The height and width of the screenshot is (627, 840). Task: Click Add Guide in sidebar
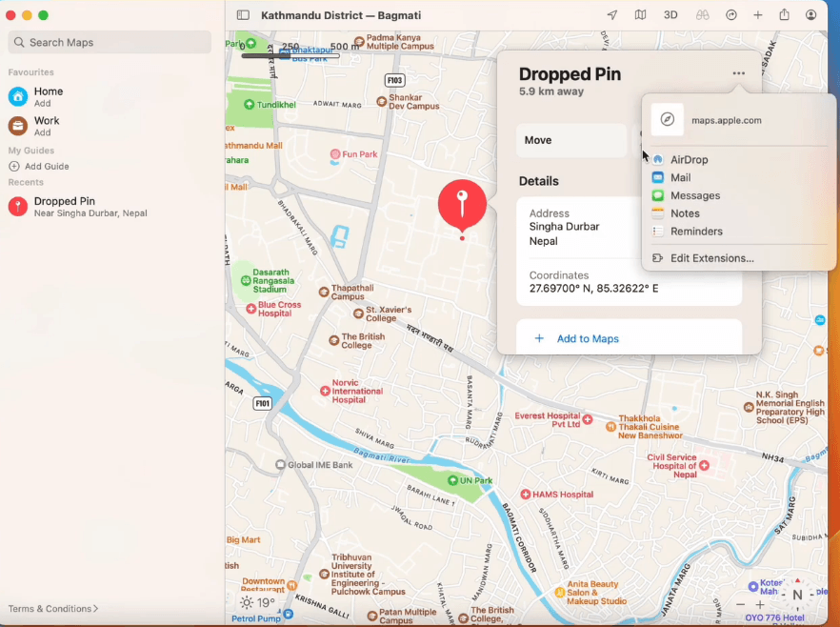[x=39, y=166]
